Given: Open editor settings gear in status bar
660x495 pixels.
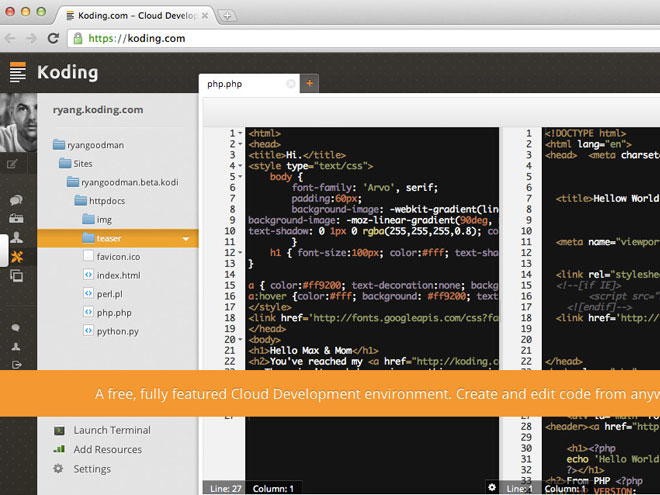Looking at the screenshot, I should [492, 487].
